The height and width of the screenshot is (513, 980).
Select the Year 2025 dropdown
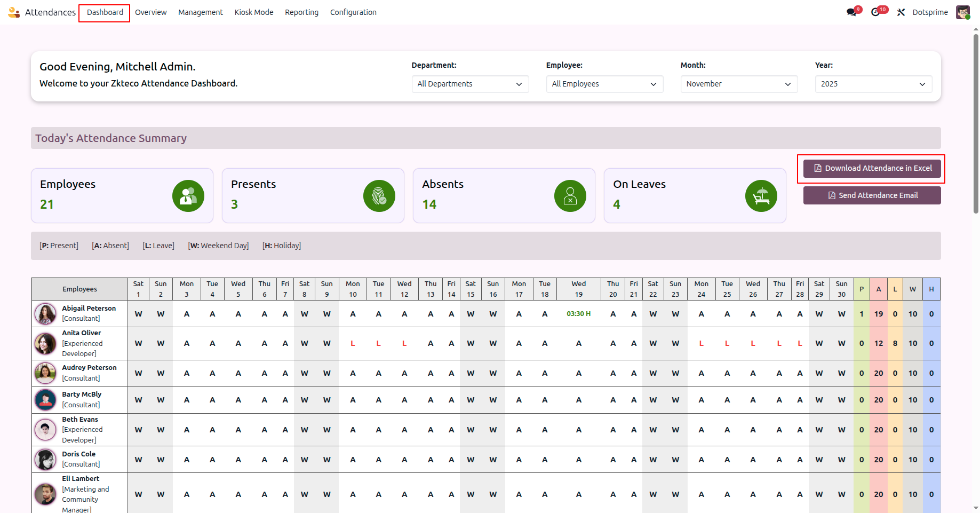coord(873,84)
